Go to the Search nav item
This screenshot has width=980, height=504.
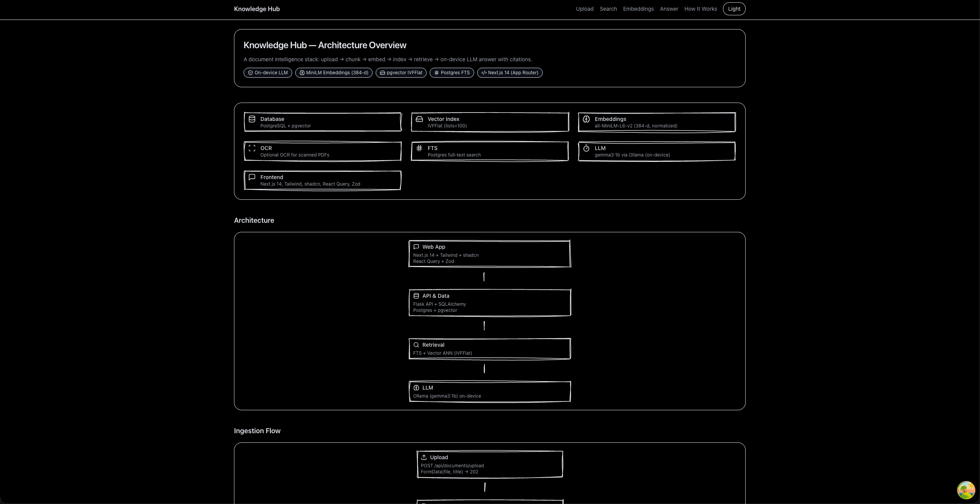tap(608, 9)
